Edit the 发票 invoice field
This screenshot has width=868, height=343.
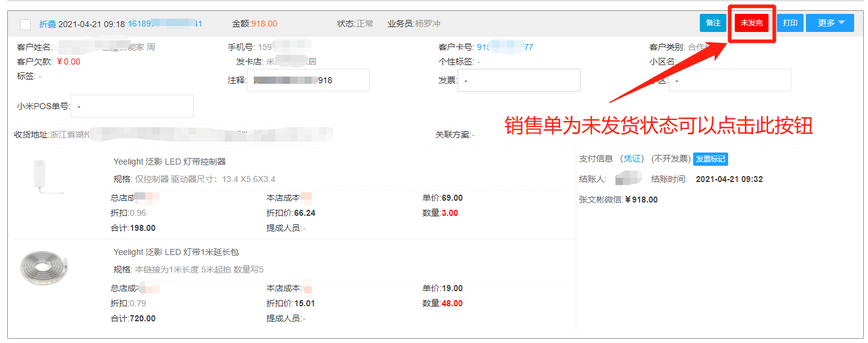pyautogui.click(x=519, y=80)
